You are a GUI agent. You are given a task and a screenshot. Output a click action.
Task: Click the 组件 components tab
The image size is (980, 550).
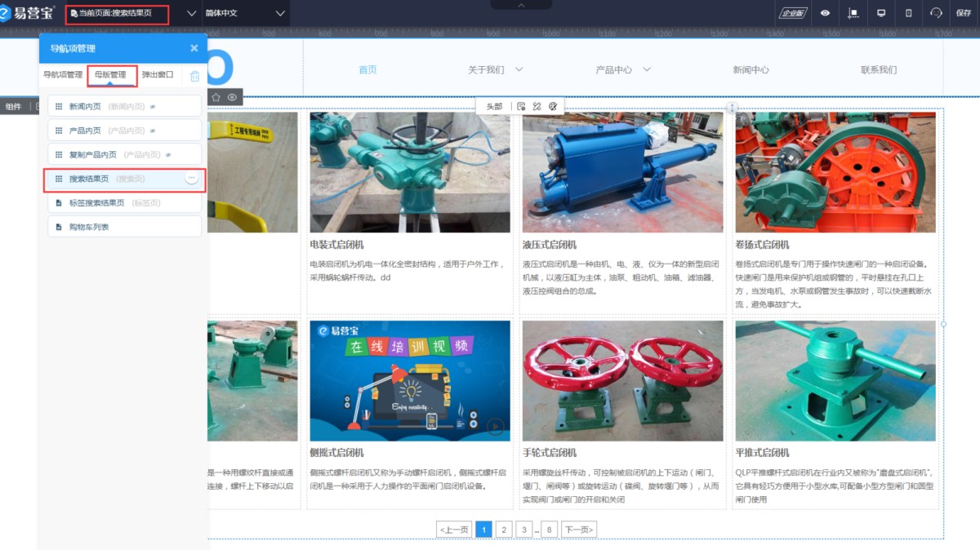click(14, 107)
